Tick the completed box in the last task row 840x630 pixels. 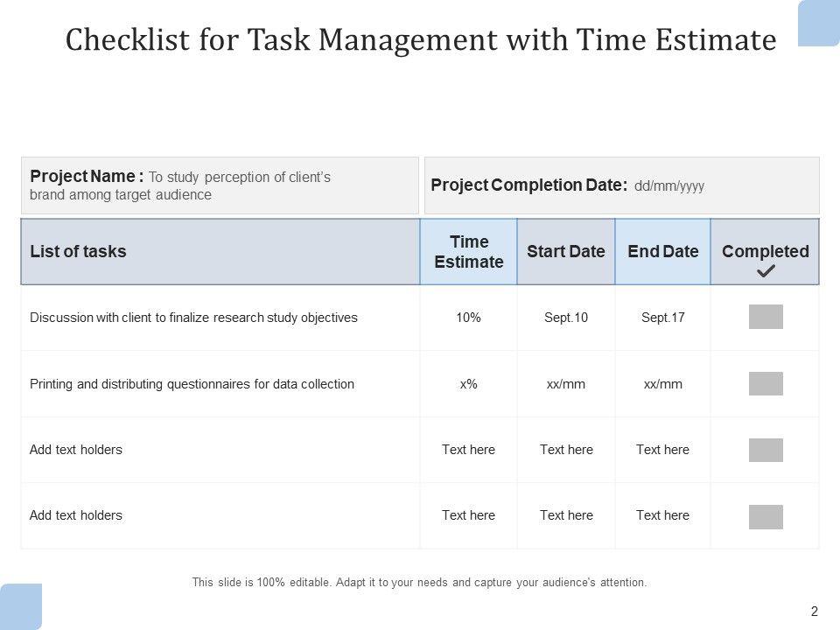point(766,516)
